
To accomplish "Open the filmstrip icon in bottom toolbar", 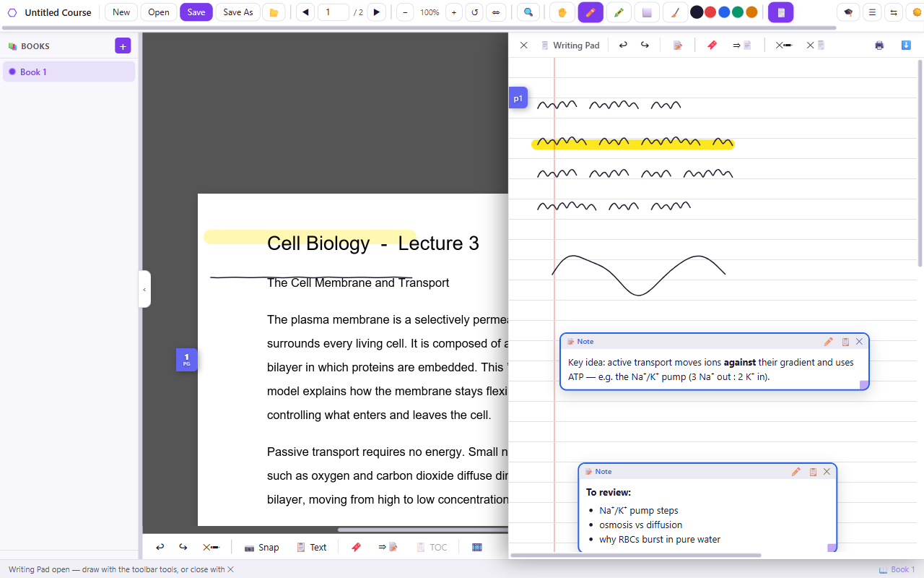I will [476, 547].
